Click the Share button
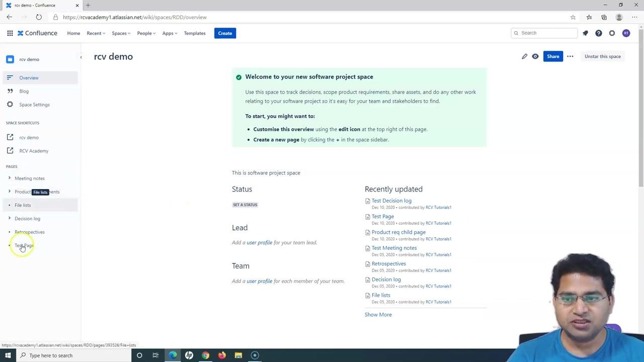This screenshot has height=362, width=644. tap(553, 56)
